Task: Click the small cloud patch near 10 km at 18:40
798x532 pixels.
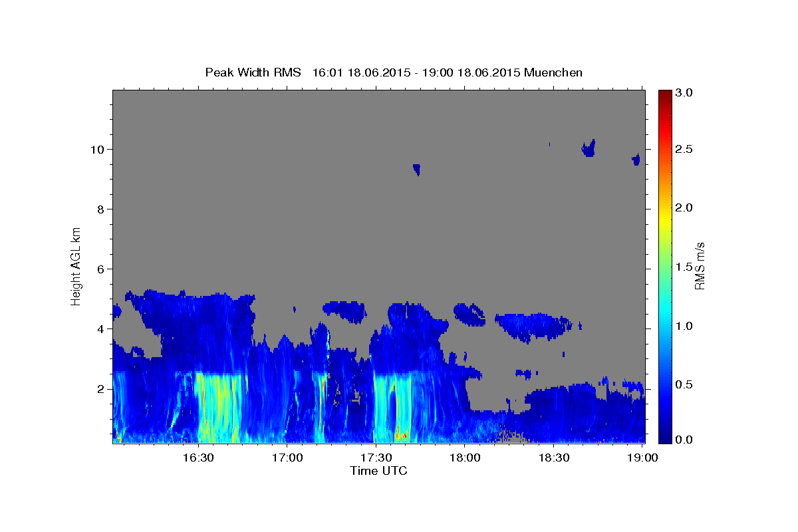Action: (x=588, y=148)
